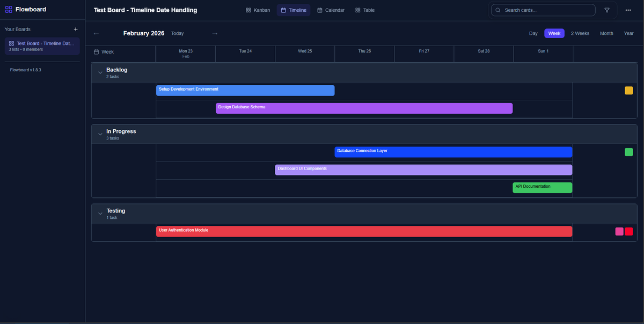Click the Sat 28 column header
The image size is (644, 324).
coord(484,54)
